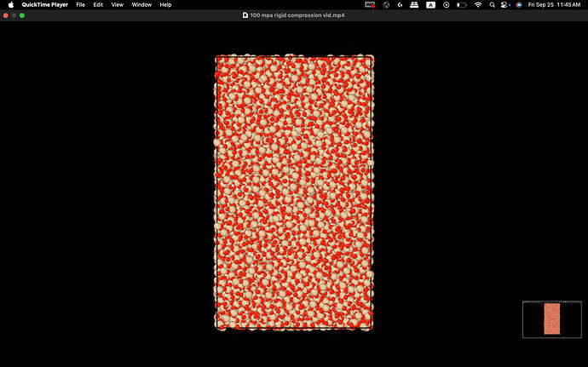588x367 pixels.
Task: Click the screen recording status icon with red dot
Action: pos(370,5)
